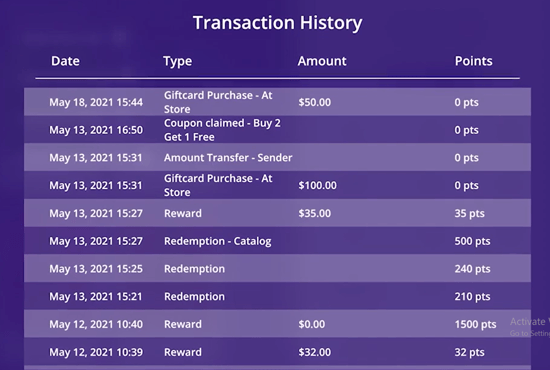
Task: Select the Amount Transfer - Sender row
Action: pos(277,157)
